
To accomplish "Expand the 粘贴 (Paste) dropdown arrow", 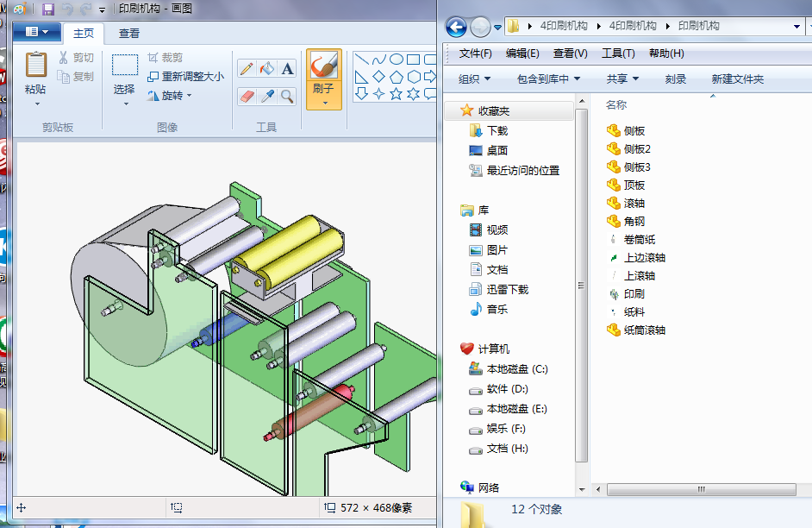I will pyautogui.click(x=37, y=103).
